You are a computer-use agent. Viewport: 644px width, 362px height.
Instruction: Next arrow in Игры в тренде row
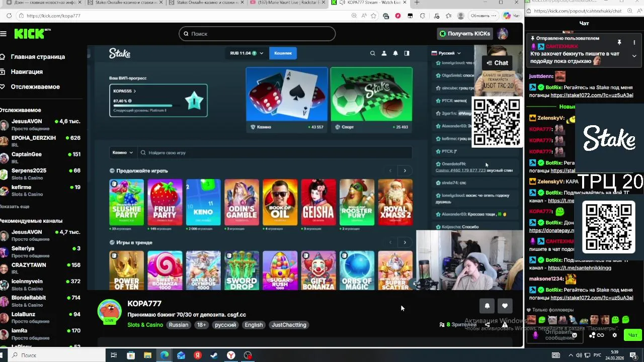[405, 242]
